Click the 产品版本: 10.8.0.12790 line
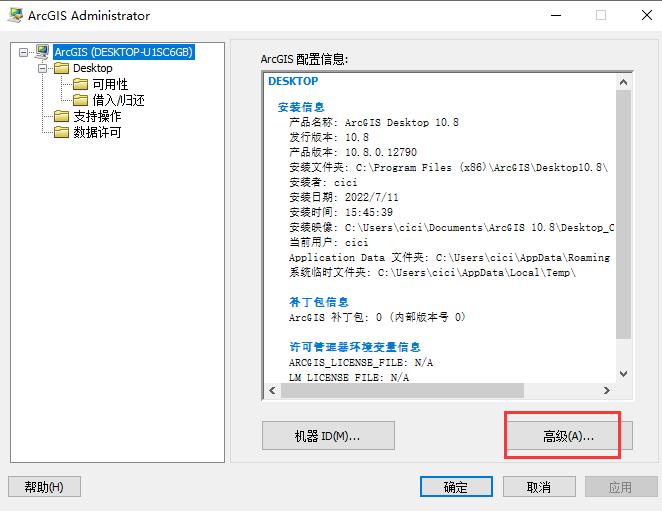The height and width of the screenshot is (511, 662). [353, 152]
